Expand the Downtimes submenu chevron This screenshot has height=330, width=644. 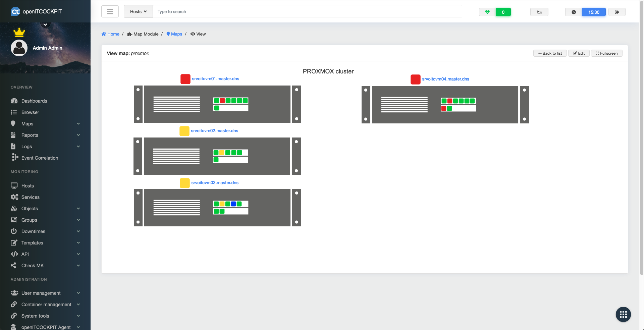(78, 231)
